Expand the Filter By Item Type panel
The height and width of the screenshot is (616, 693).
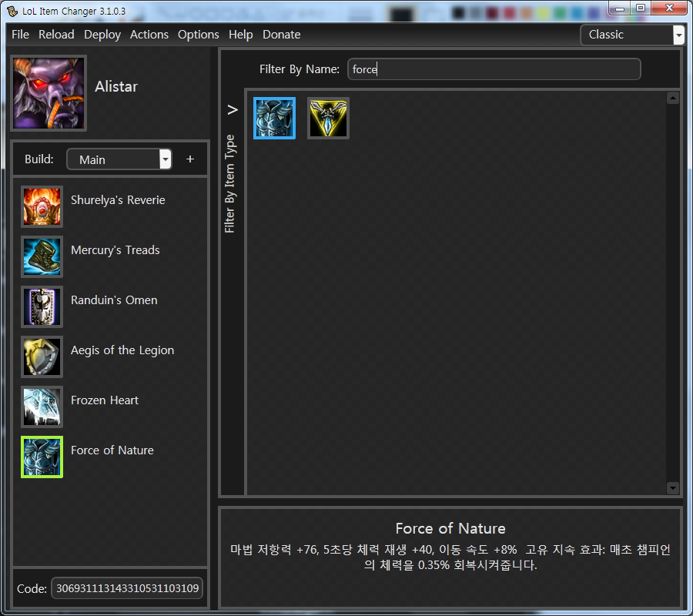pyautogui.click(x=233, y=109)
